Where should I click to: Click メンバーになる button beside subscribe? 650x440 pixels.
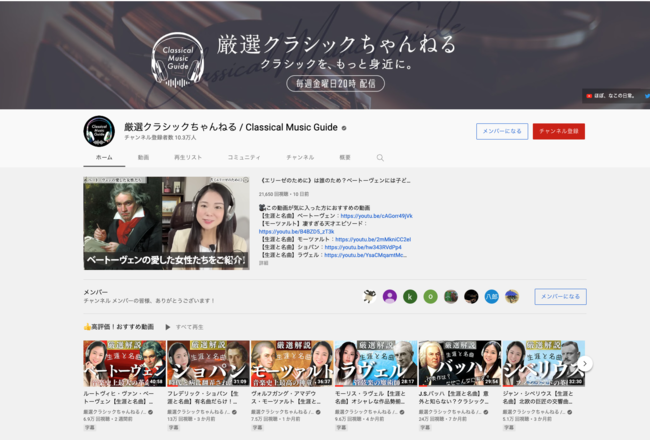pos(502,131)
